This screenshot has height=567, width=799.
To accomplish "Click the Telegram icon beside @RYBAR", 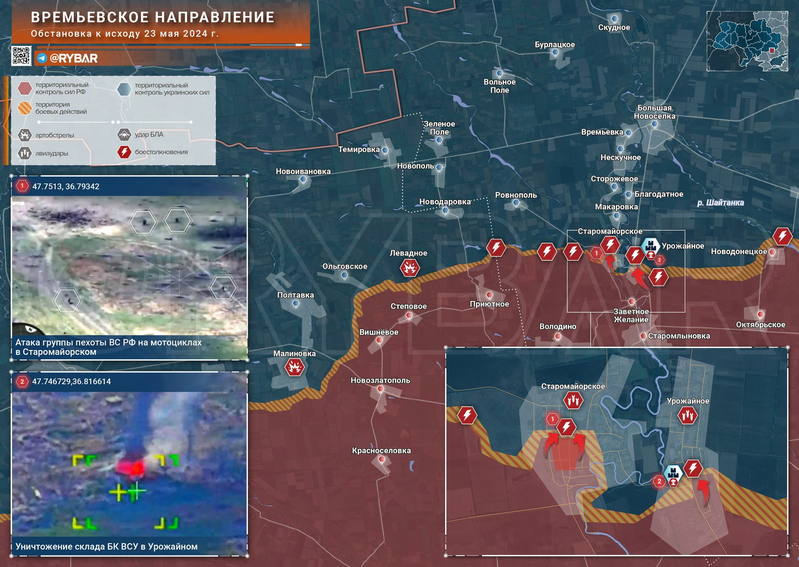I will [40, 59].
